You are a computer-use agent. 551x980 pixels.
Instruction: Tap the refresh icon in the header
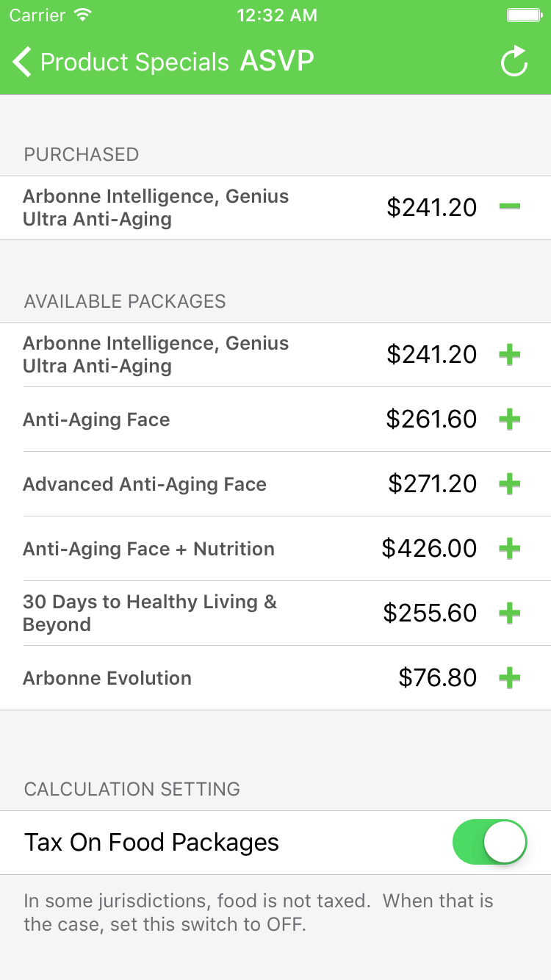coord(514,62)
